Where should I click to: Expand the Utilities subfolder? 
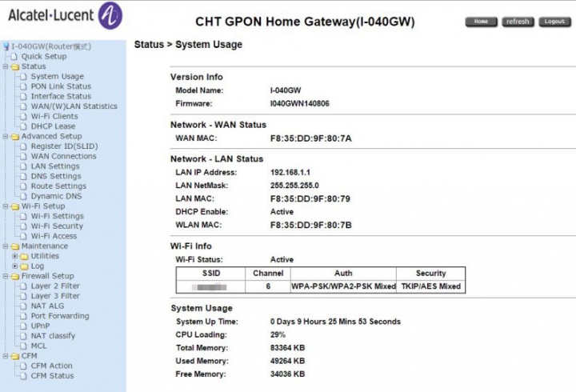[x=14, y=256]
